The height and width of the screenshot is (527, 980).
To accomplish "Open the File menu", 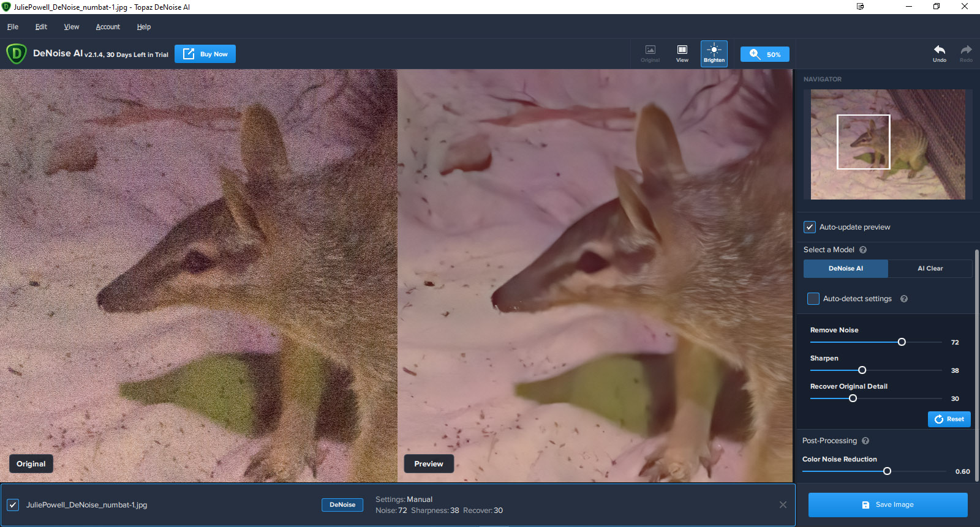I will [13, 27].
